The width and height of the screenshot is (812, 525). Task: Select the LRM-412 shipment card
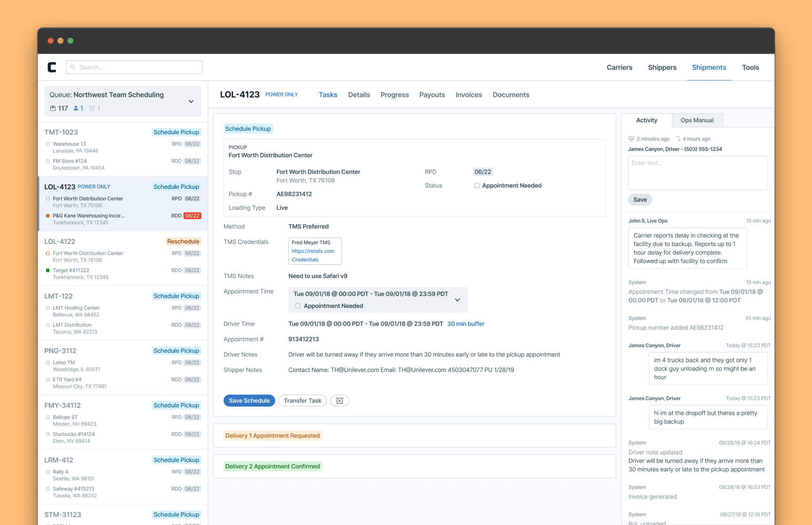point(123,477)
